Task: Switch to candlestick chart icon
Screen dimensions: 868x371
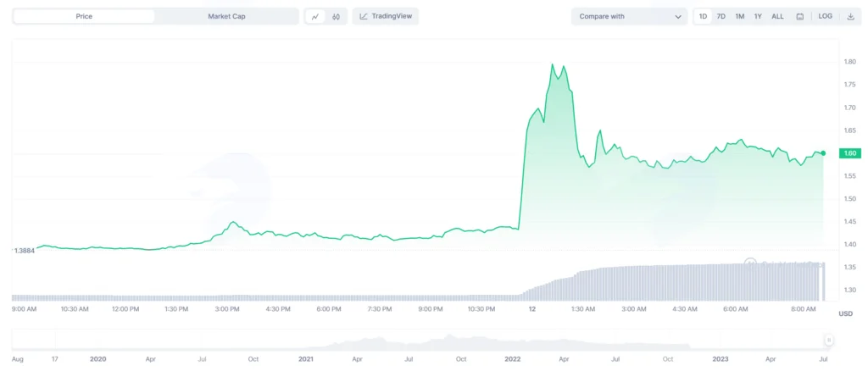Action: coord(336,17)
